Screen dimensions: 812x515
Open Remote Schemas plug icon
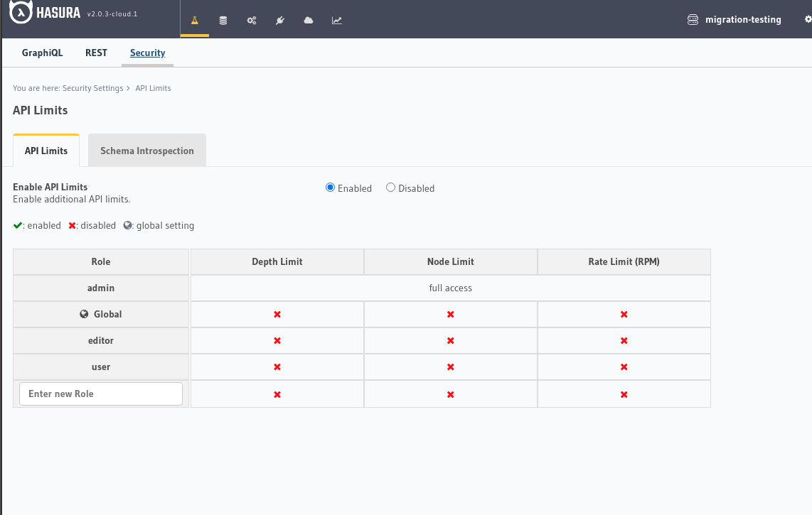tap(280, 21)
